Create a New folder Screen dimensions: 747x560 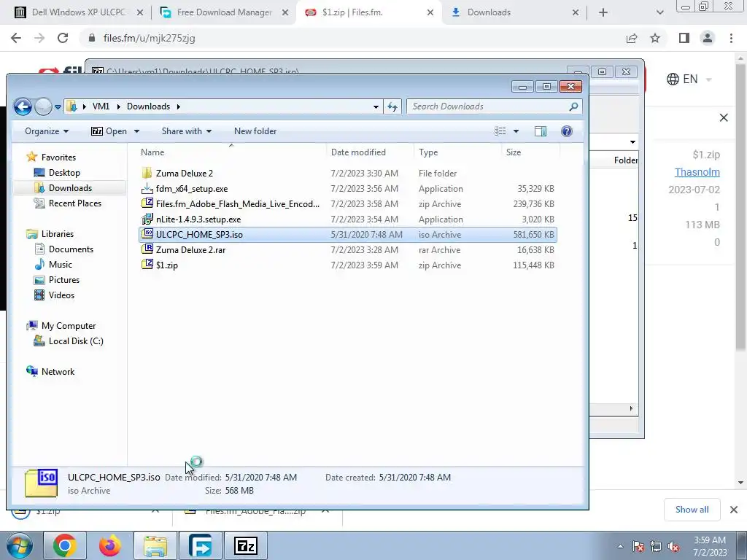tap(255, 131)
